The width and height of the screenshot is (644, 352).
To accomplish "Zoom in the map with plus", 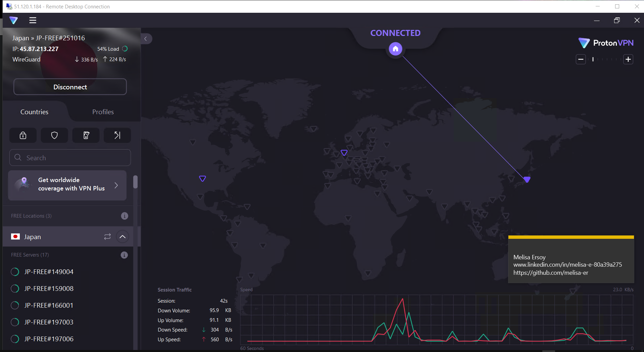I will click(628, 59).
